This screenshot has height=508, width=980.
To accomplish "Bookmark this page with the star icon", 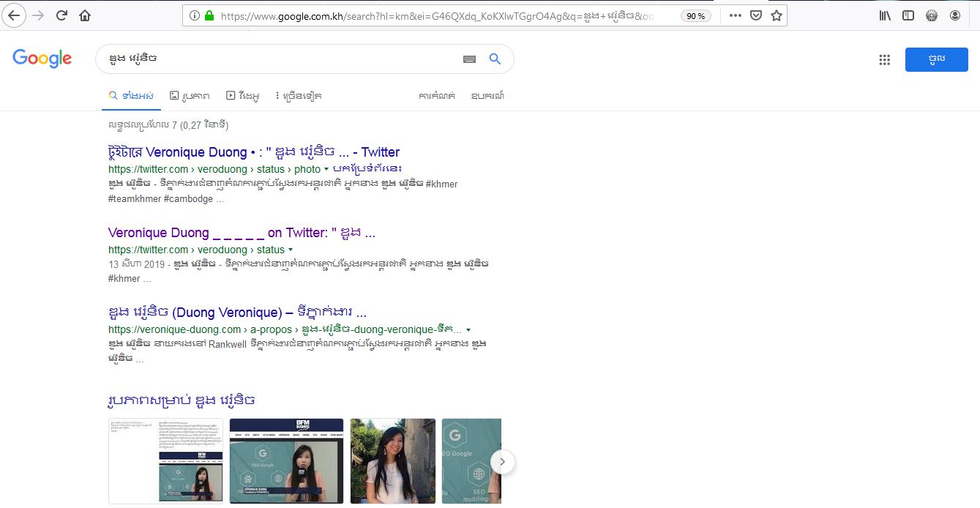I will click(776, 15).
